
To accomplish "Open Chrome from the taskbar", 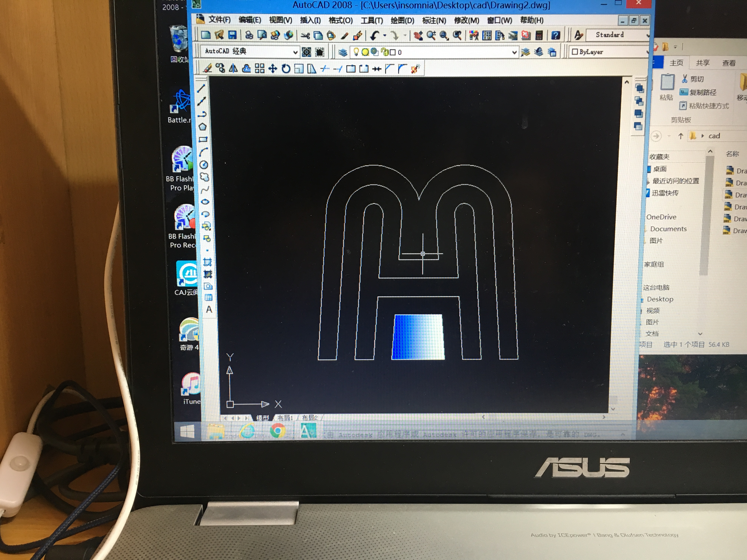I will pos(278,431).
